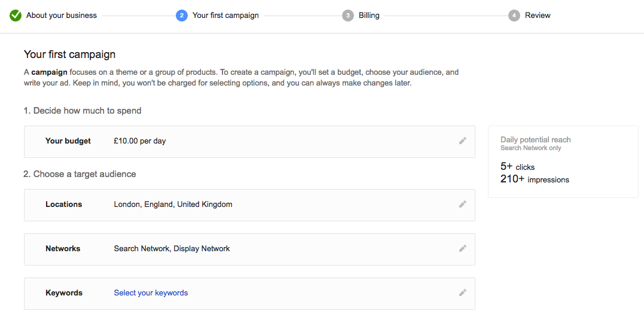
Task: Click the grey step 3 circle icon
Action: point(348,16)
